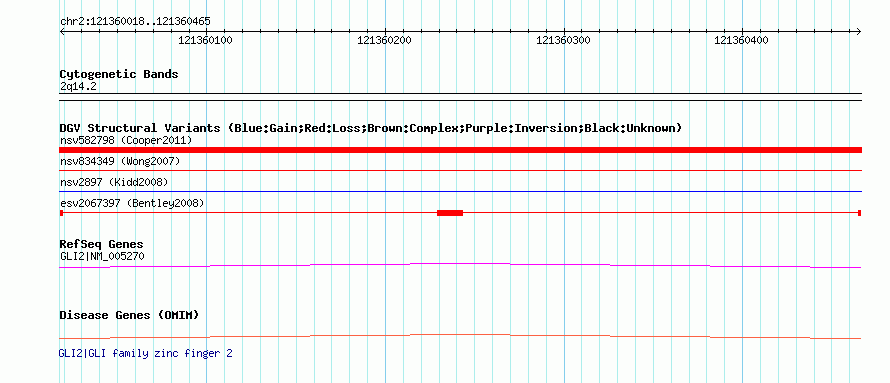Select the Cytogenetic Bands track title
Screen dimensions: 890x383
click(x=119, y=74)
